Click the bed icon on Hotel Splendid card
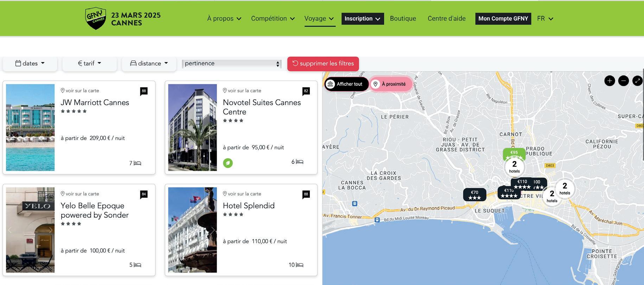 [x=299, y=265]
